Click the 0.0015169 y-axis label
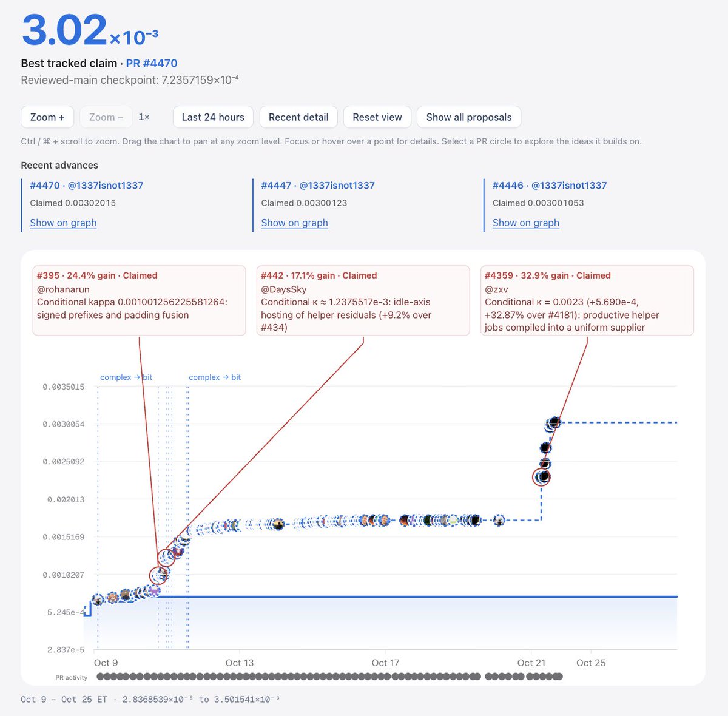Screen dimensions: 728x716 64,537
